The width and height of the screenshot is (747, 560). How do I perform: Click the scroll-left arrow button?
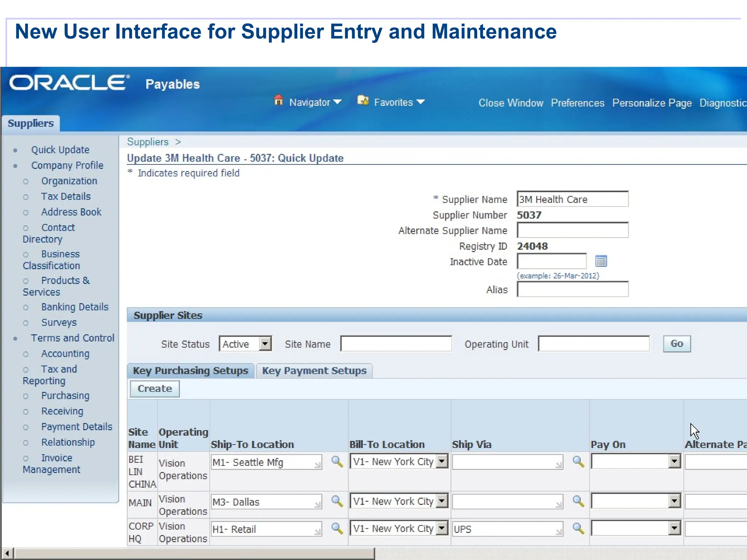click(7, 553)
